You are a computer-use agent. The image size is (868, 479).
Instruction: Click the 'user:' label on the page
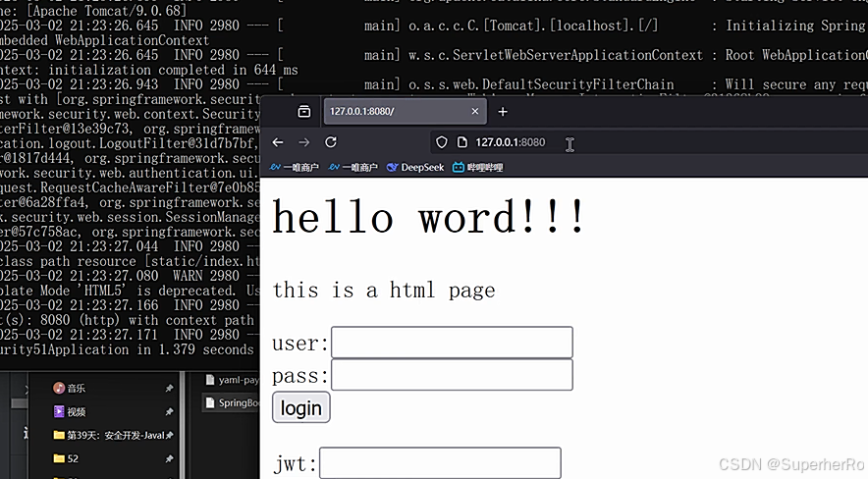click(300, 343)
